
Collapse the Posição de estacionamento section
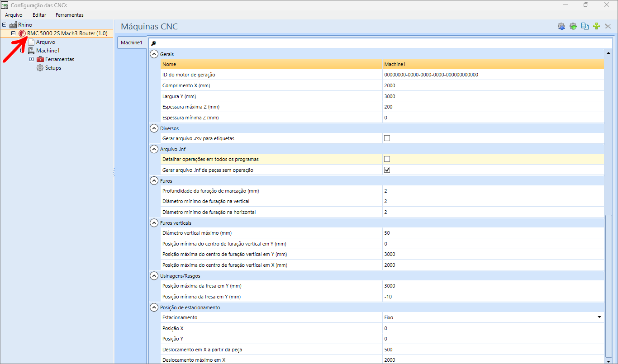coord(154,307)
